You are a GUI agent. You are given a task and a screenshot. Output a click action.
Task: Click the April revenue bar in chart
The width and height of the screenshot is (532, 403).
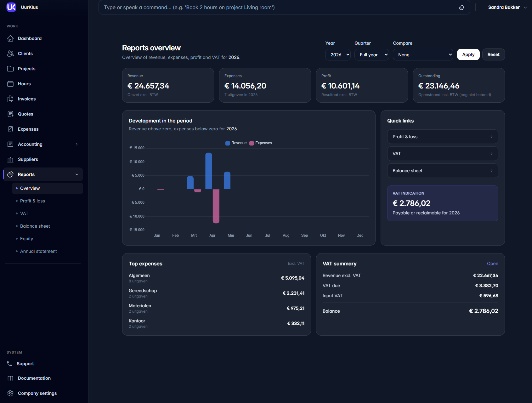pyautogui.click(x=209, y=171)
